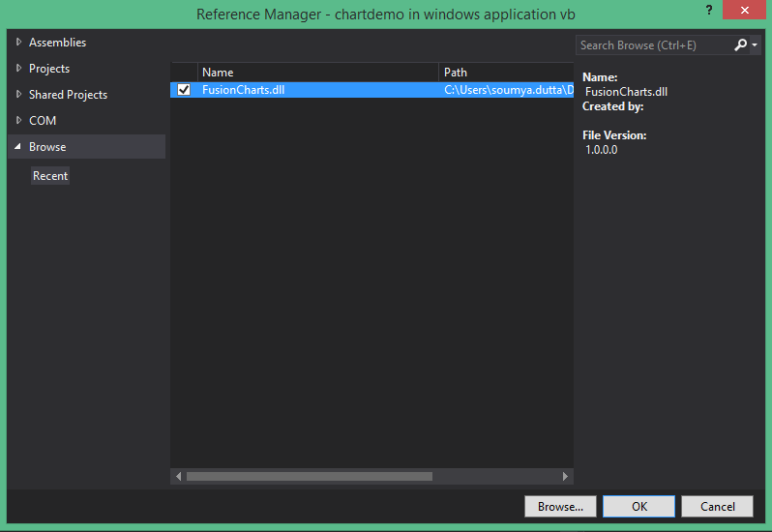
Task: Click the Search Browse input field
Action: [652, 45]
